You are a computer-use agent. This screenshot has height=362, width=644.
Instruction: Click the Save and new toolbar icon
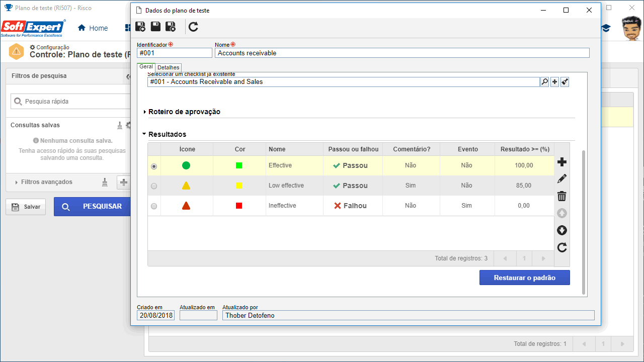click(x=141, y=27)
